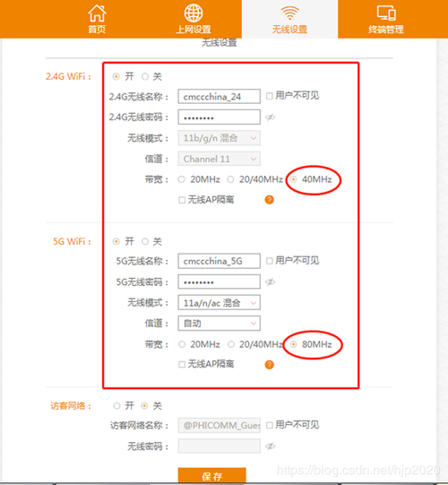Screen dimensions: 448x485
Task: Click the guest network name field
Action: coord(219,426)
